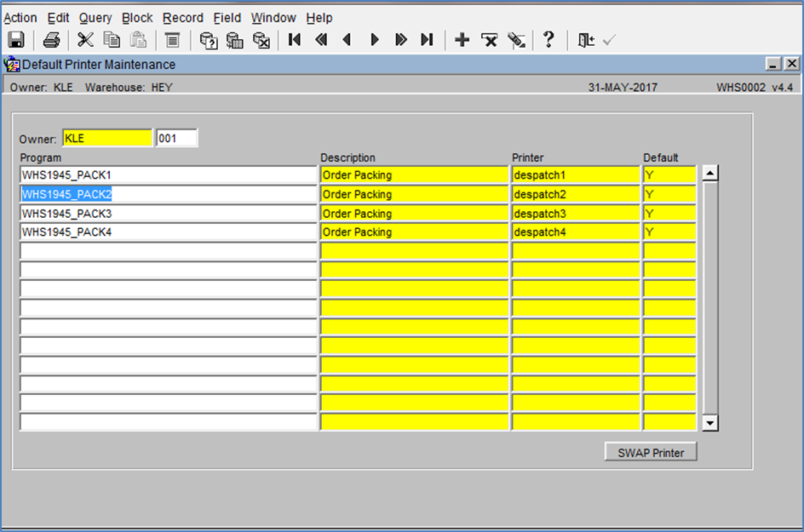Click the Default Y field for despatch1
The height and width of the screenshot is (532, 804).
pos(669,174)
